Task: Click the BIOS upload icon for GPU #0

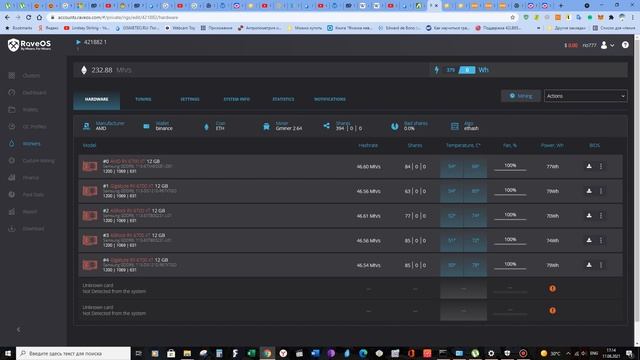Action: coord(589,166)
